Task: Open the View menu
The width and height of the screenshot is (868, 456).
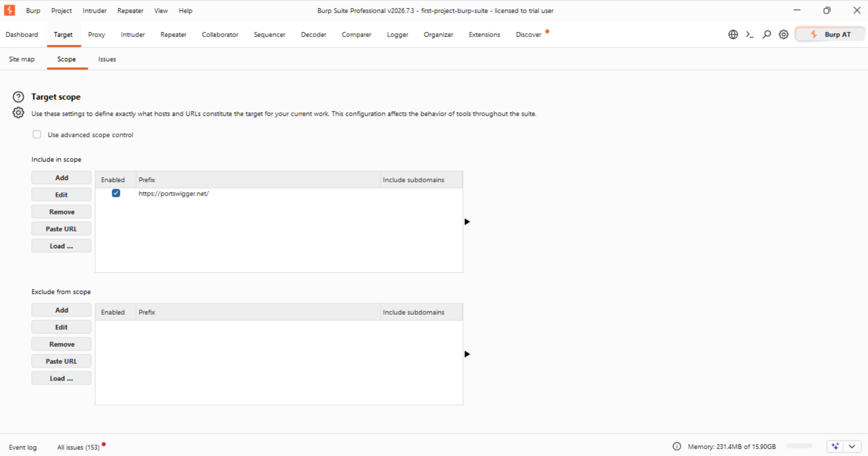Action: [x=161, y=10]
